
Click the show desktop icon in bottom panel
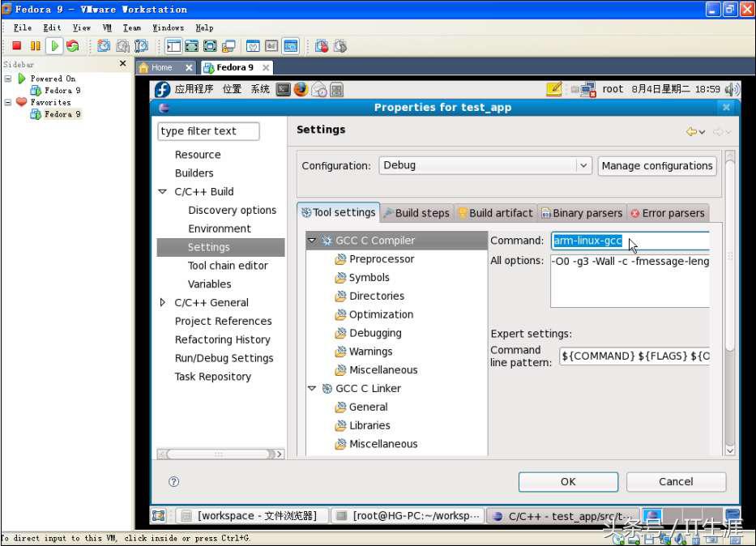click(159, 515)
